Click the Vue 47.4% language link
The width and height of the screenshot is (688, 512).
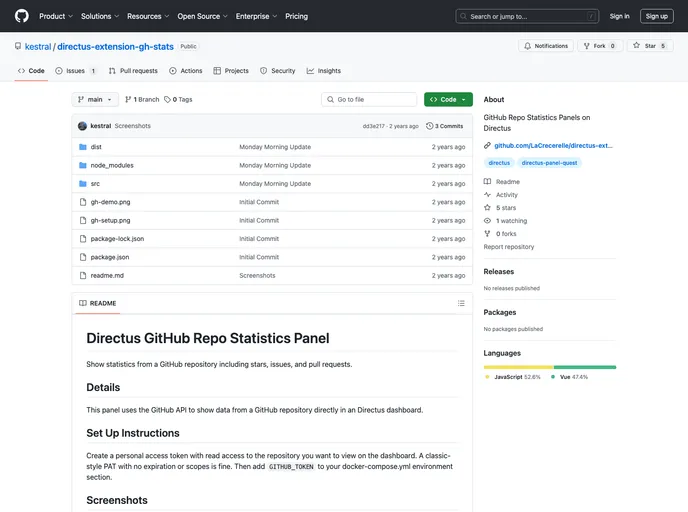tap(570, 377)
